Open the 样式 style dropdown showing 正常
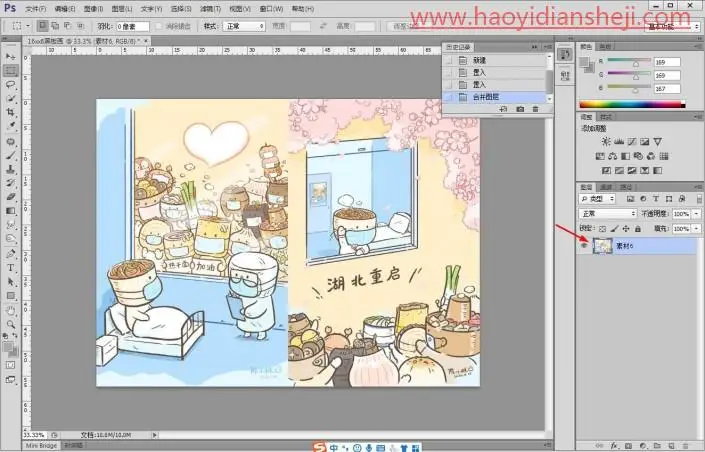 244,27
